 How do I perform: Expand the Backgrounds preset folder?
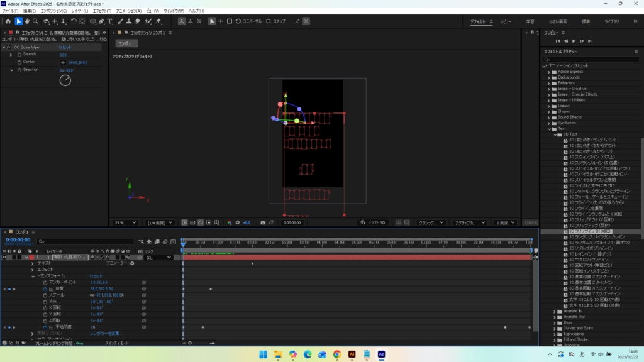coord(548,77)
